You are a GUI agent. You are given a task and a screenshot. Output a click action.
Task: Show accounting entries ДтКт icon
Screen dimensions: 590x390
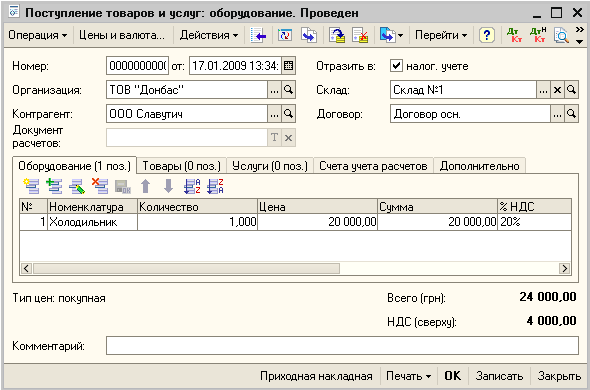514,35
